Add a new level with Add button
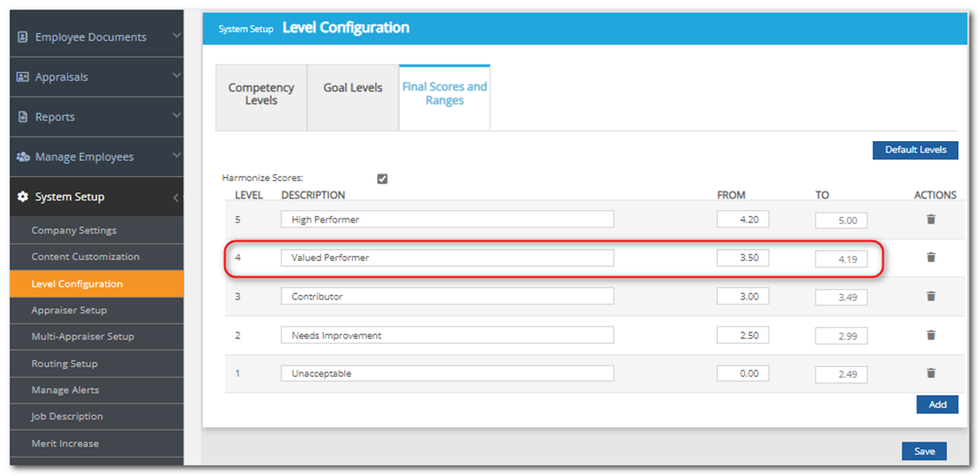This screenshot has height=476, width=980. click(x=936, y=405)
